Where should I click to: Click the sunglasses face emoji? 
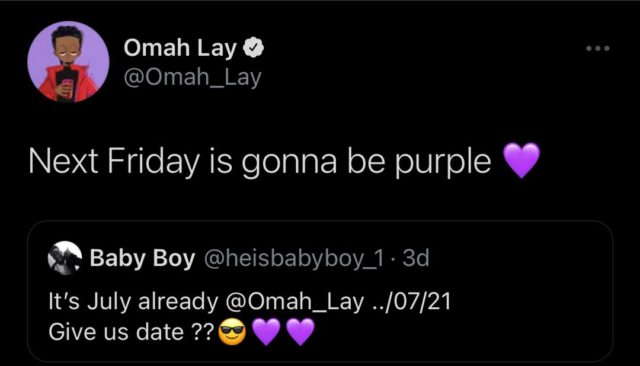pos(232,332)
